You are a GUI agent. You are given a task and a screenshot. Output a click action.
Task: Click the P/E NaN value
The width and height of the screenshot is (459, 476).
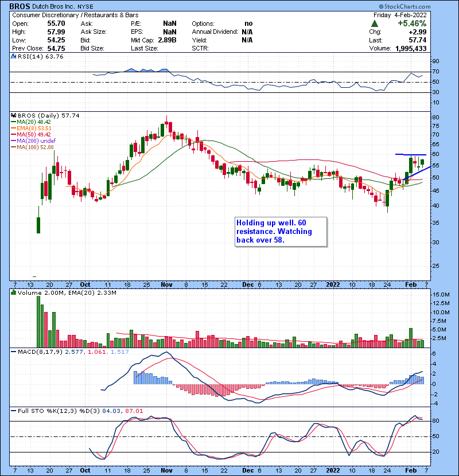point(169,24)
